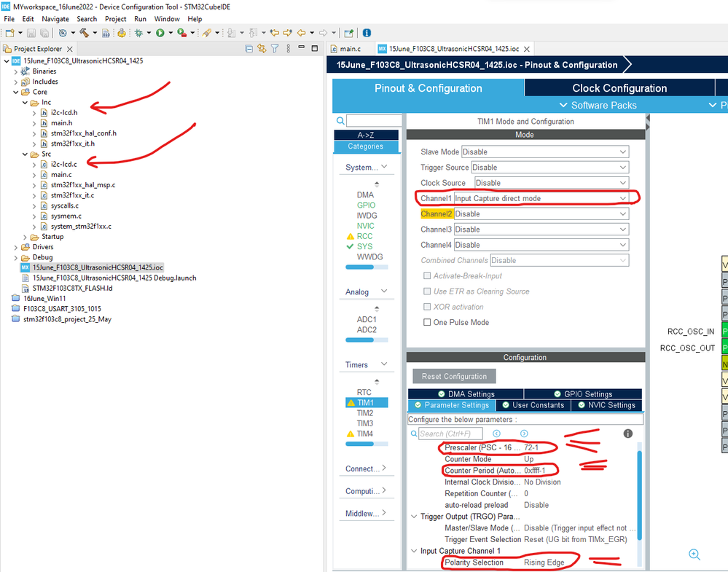
Task: Click the hammer Build project icon
Action: point(84,33)
